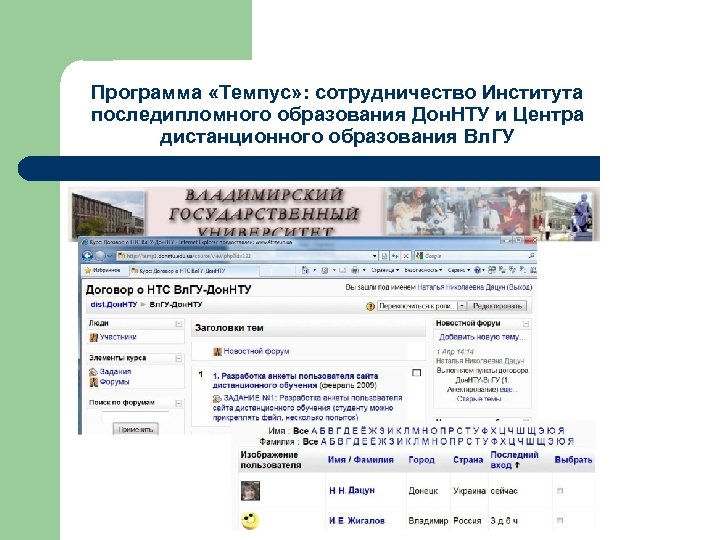Tick the select checkbox for И Е Жигалов

point(560,520)
